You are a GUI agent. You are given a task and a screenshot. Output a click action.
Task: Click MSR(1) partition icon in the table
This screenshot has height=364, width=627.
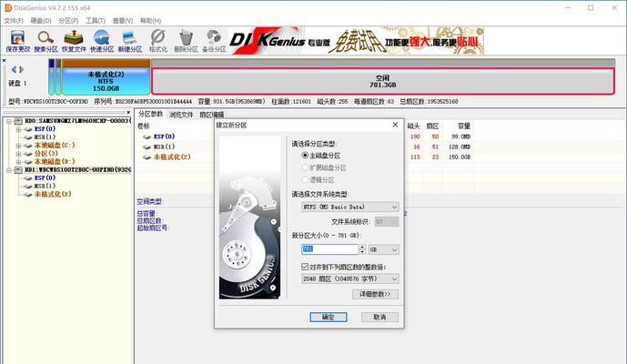[147, 147]
